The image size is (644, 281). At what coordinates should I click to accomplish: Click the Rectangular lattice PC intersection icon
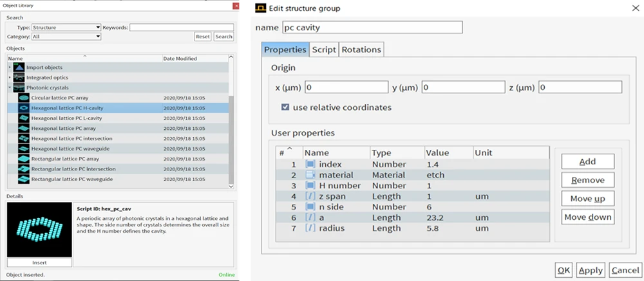pyautogui.click(x=24, y=169)
